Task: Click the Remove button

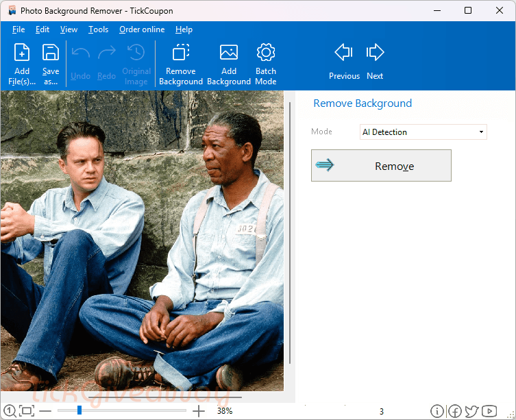Action: (381, 166)
